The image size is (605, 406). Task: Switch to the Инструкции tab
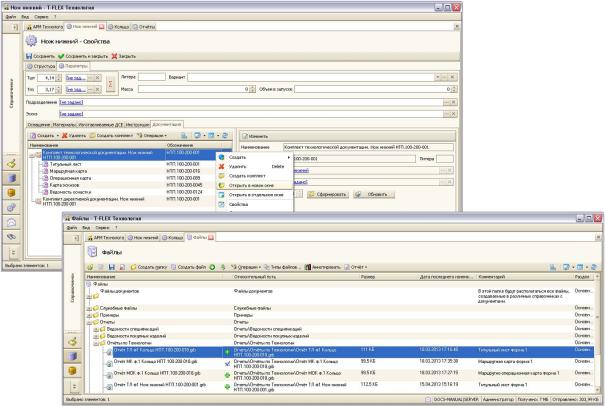point(138,125)
